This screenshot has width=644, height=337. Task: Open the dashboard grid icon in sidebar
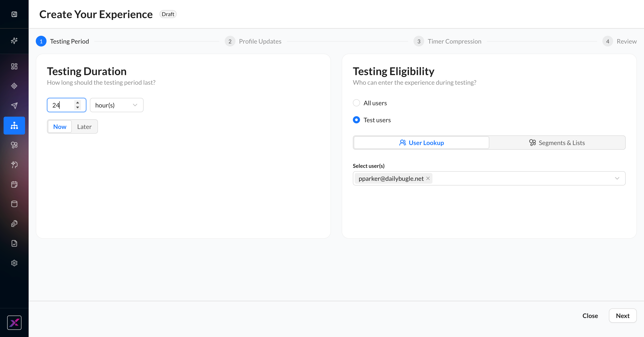(x=14, y=66)
